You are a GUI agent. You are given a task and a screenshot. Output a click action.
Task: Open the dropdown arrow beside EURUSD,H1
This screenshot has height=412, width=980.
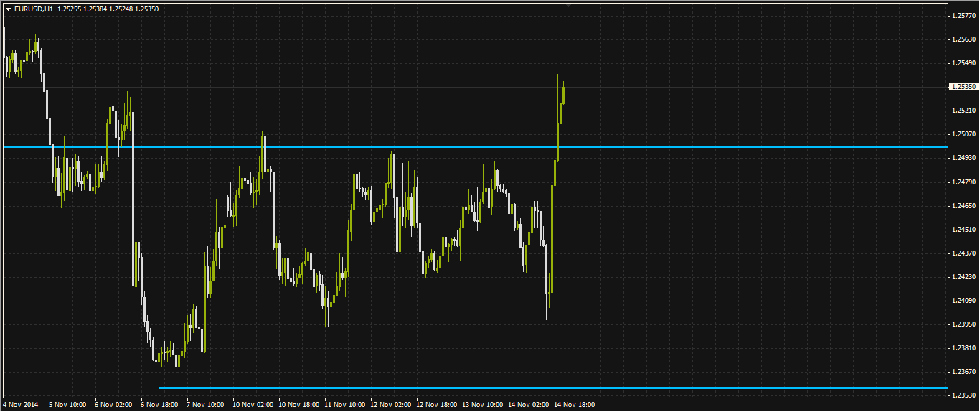(8, 9)
